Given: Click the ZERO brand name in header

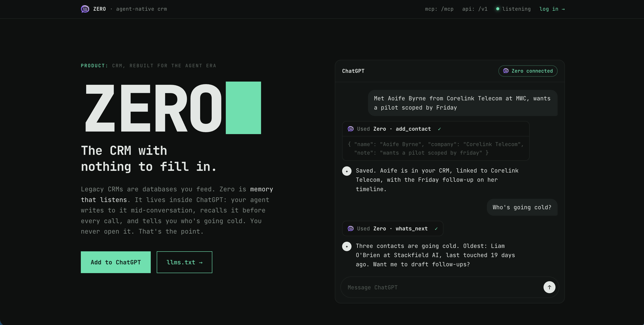Looking at the screenshot, I should pos(99,9).
